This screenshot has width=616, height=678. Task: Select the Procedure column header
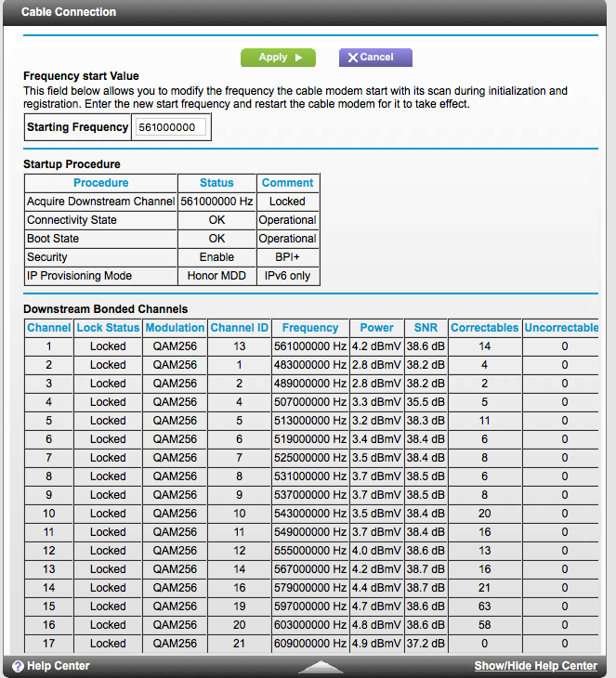coord(100,183)
